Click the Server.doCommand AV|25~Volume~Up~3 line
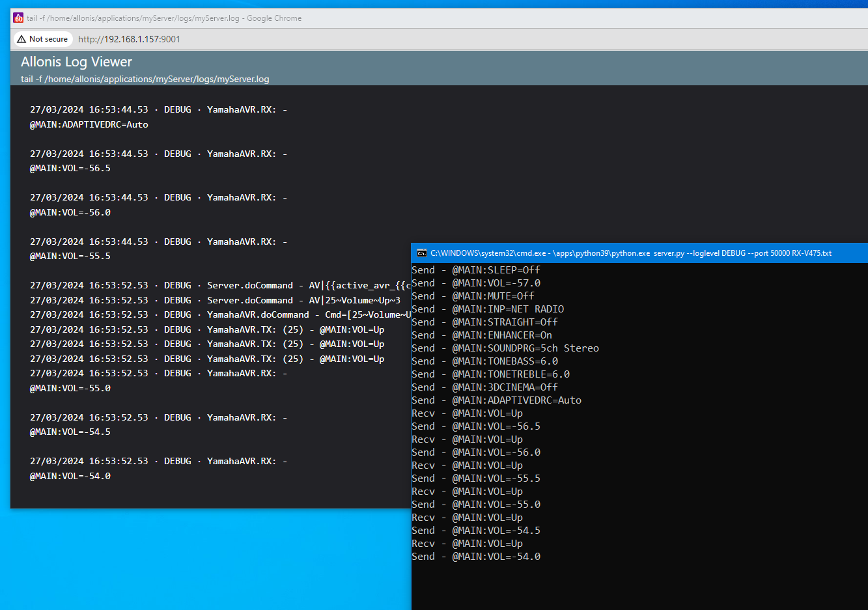The image size is (868, 610). [215, 300]
